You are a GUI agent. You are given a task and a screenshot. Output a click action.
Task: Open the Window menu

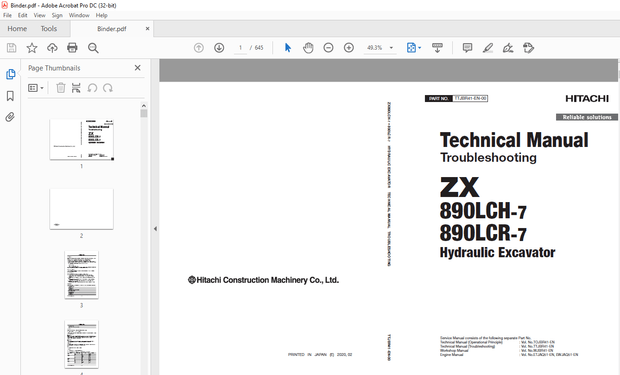click(79, 15)
